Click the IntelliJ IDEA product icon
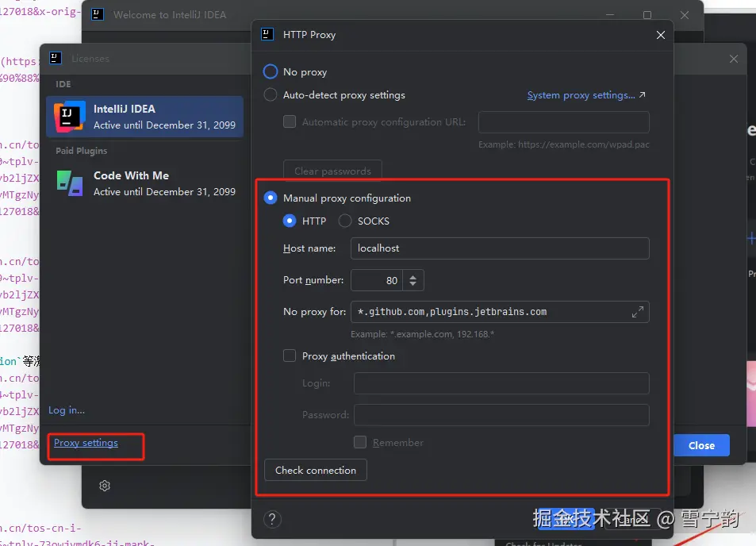The image size is (756, 546). coord(70,117)
